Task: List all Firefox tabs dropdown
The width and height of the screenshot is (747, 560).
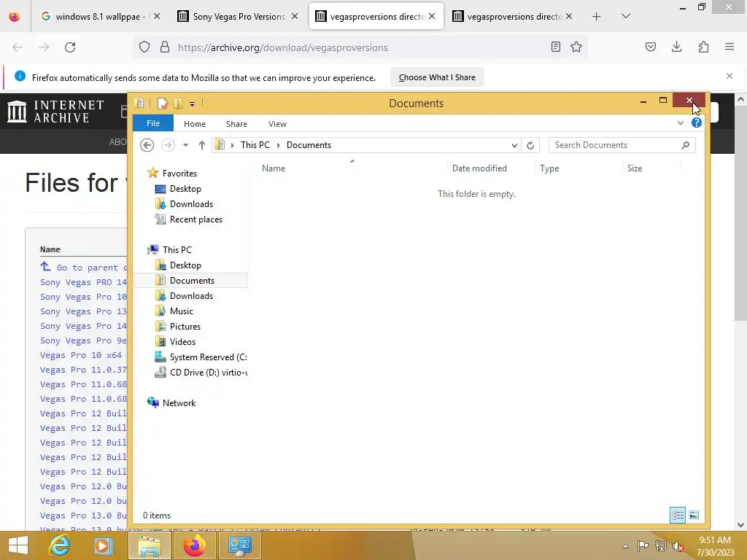Action: pyautogui.click(x=626, y=16)
